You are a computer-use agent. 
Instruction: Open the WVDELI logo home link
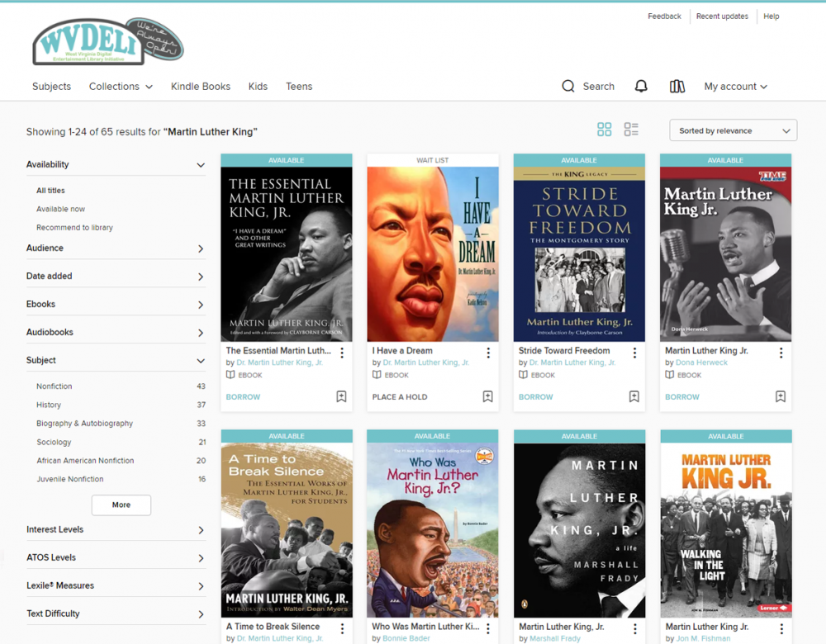click(108, 41)
